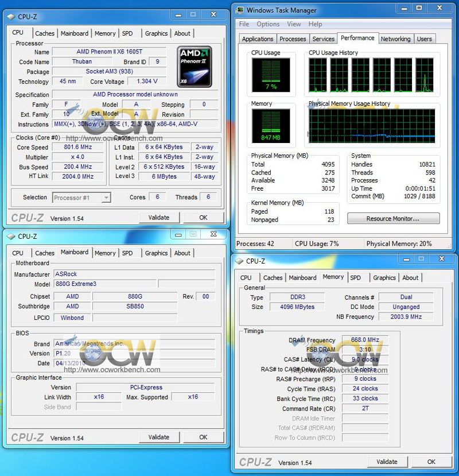Open Mainboard tab in the Memory CPU-Z window
The image size is (459, 476).
[x=302, y=278]
